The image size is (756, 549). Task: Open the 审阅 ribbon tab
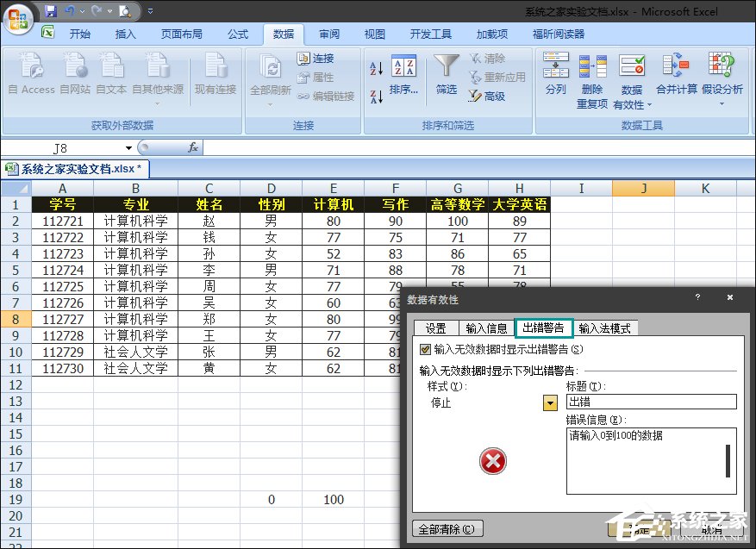[329, 34]
